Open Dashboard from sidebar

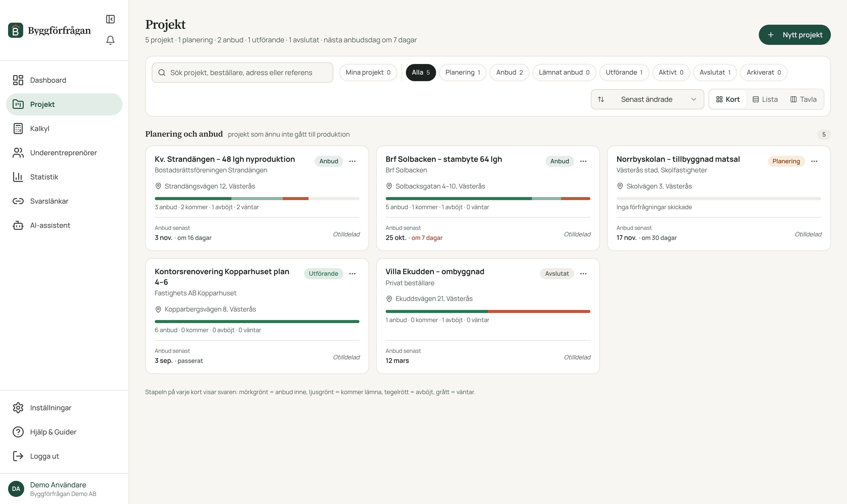(x=64, y=80)
